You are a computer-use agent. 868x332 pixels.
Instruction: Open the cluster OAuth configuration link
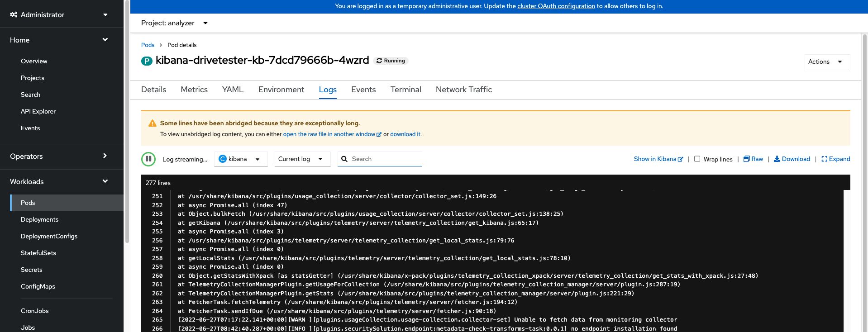coord(556,6)
